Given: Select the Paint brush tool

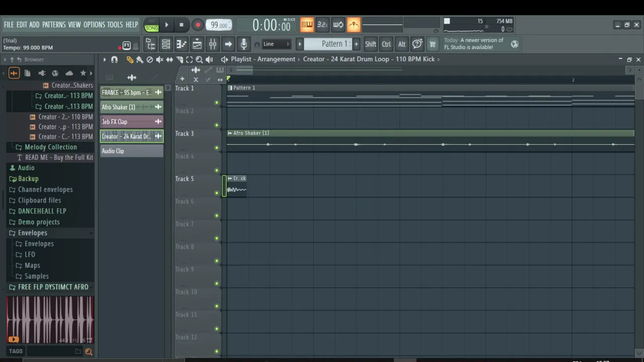Looking at the screenshot, I should (139, 59).
